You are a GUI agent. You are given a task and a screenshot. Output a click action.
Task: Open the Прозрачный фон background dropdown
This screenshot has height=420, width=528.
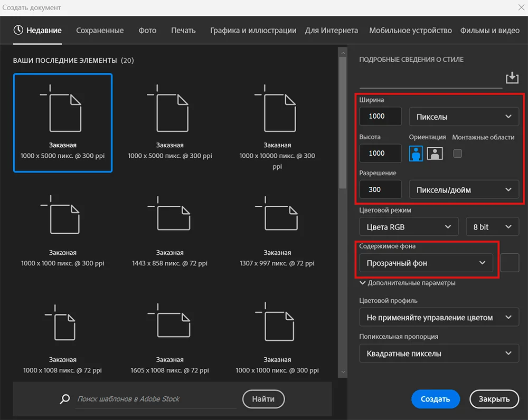coord(426,263)
